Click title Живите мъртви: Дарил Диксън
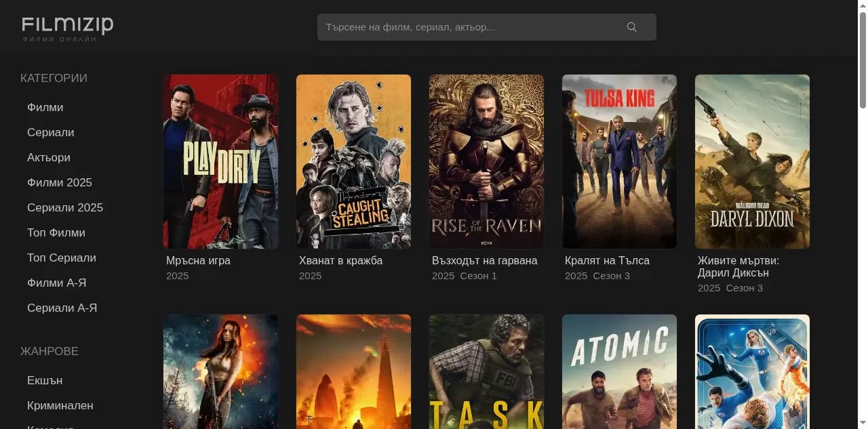Viewport: 868px width, 429px height. pos(738,267)
